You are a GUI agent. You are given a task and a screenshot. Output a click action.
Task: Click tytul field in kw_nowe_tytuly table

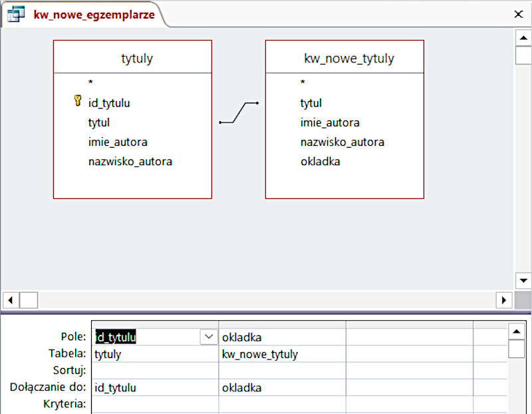(311, 103)
